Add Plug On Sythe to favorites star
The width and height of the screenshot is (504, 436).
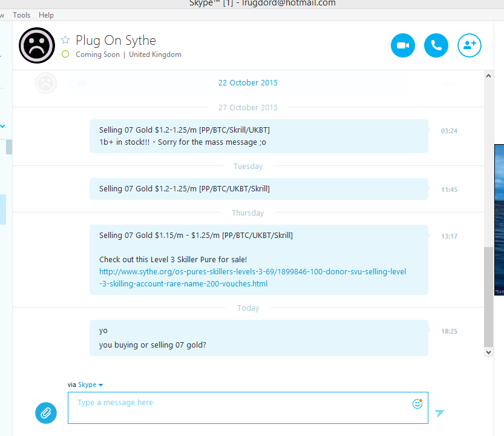[65, 39]
